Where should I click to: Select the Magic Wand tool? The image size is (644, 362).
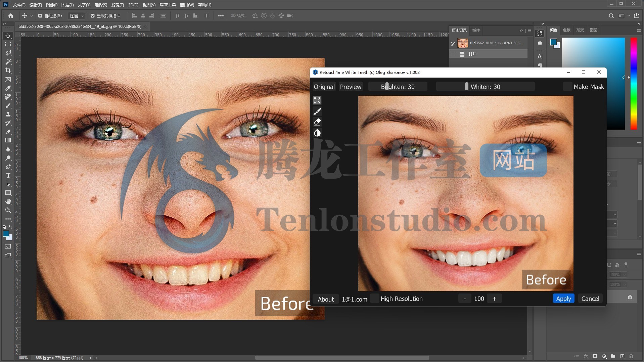pos(8,62)
